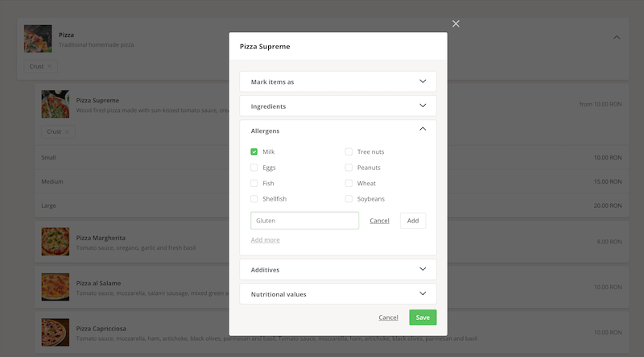Screen dimensions: 644x357
Task: Check the Eggs allergen checkbox
Action: coord(254,168)
